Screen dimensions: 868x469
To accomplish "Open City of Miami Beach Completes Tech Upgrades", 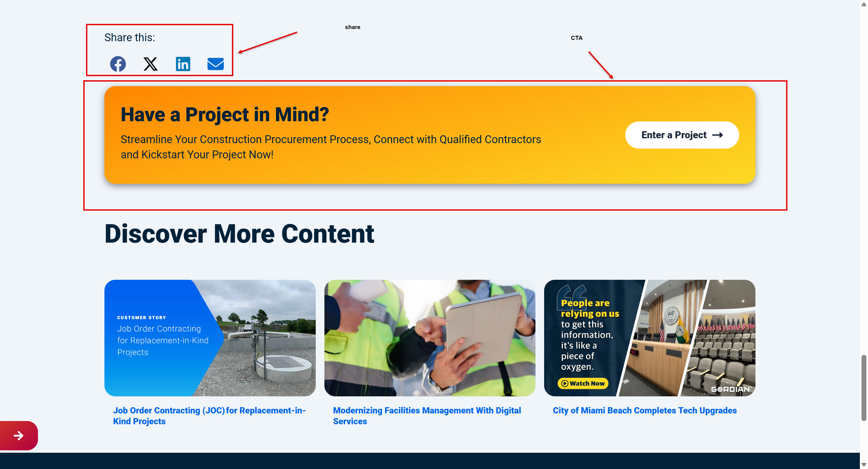I will (644, 410).
